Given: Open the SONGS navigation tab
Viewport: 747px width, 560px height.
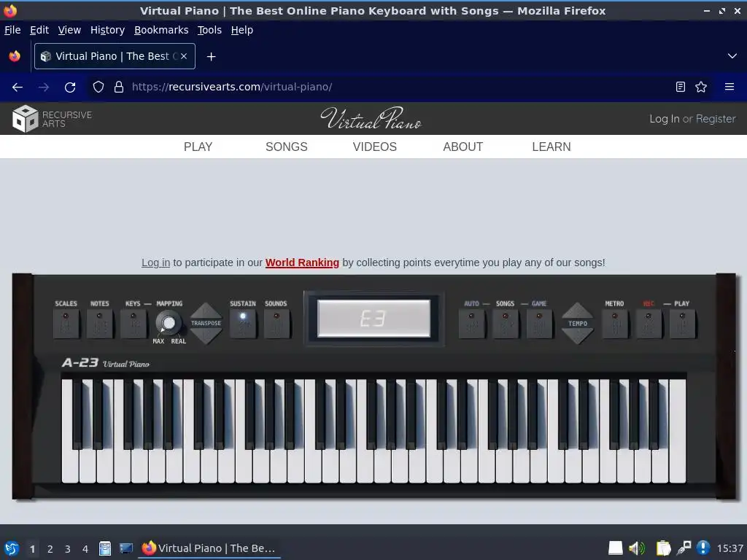Looking at the screenshot, I should [286, 147].
